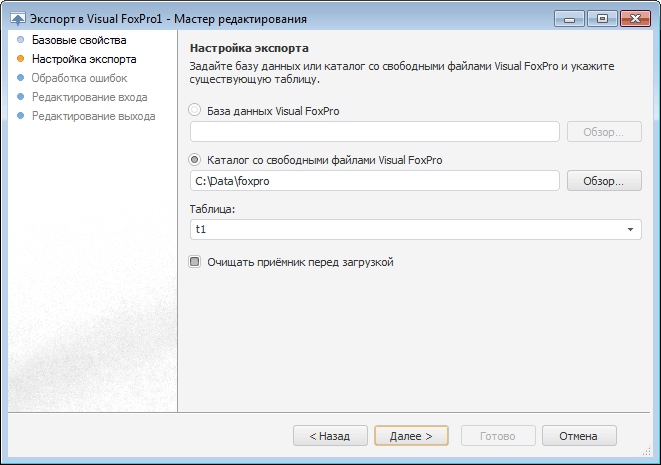Click into the C:\Data\foxpro path field
The image size is (661, 465).
click(x=375, y=181)
